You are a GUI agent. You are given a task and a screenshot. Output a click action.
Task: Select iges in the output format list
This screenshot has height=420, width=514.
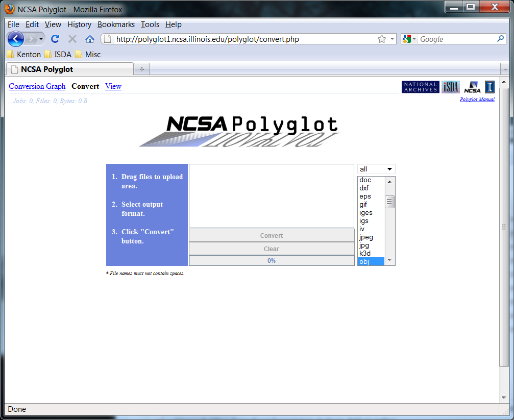(371, 213)
